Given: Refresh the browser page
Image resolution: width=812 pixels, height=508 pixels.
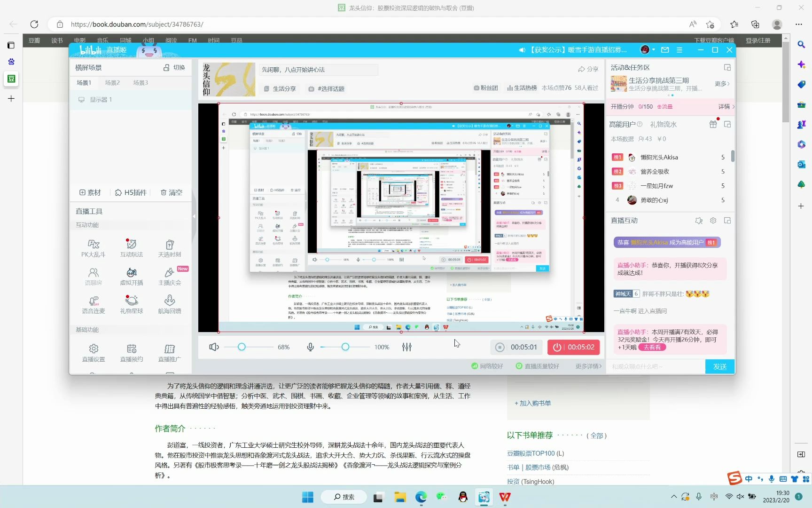Looking at the screenshot, I should pyautogui.click(x=34, y=24).
